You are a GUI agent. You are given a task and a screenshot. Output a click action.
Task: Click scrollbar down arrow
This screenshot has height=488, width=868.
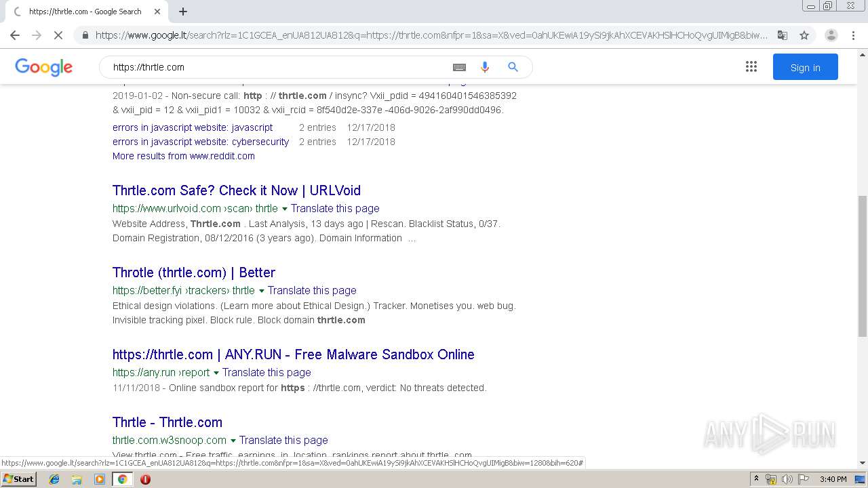[863, 463]
